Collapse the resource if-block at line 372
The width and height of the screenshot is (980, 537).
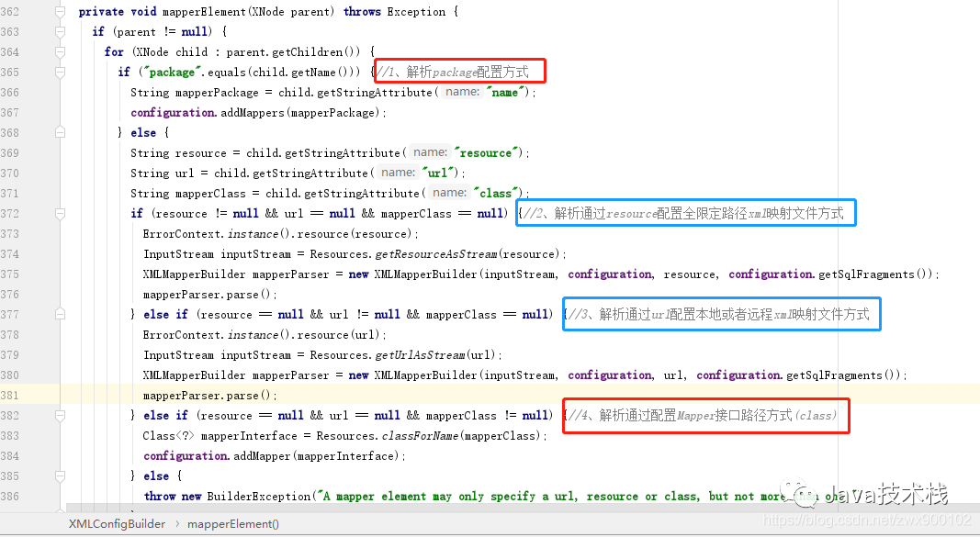60,214
